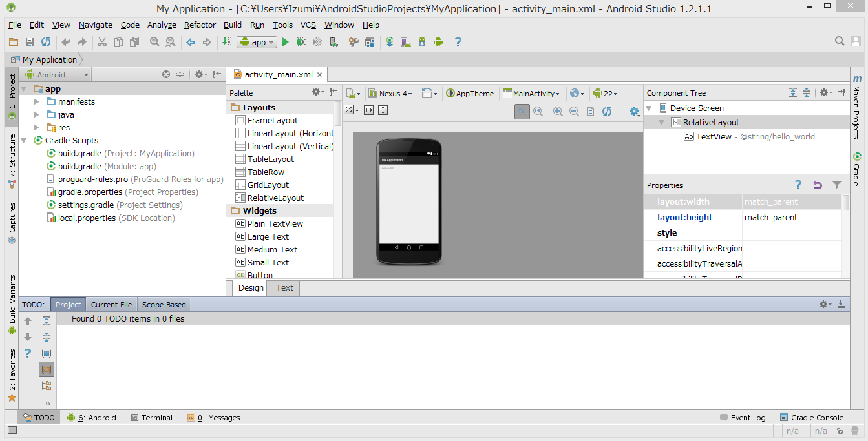
Task: Zoom preview to actual size (1:1)
Action: (537, 112)
